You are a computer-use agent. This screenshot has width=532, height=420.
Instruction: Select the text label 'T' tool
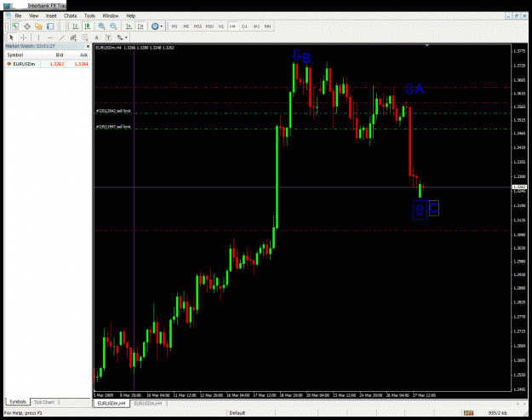click(108, 37)
